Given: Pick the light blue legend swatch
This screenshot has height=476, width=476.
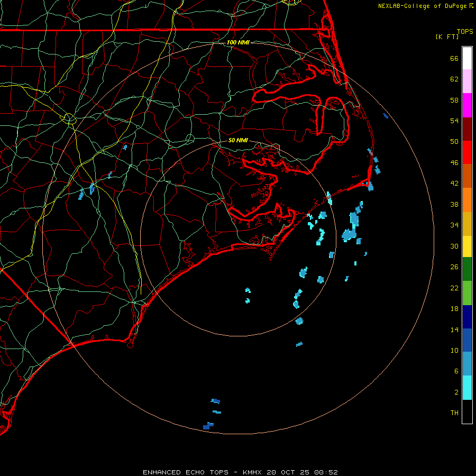Looking at the screenshot, I should pyautogui.click(x=467, y=363).
